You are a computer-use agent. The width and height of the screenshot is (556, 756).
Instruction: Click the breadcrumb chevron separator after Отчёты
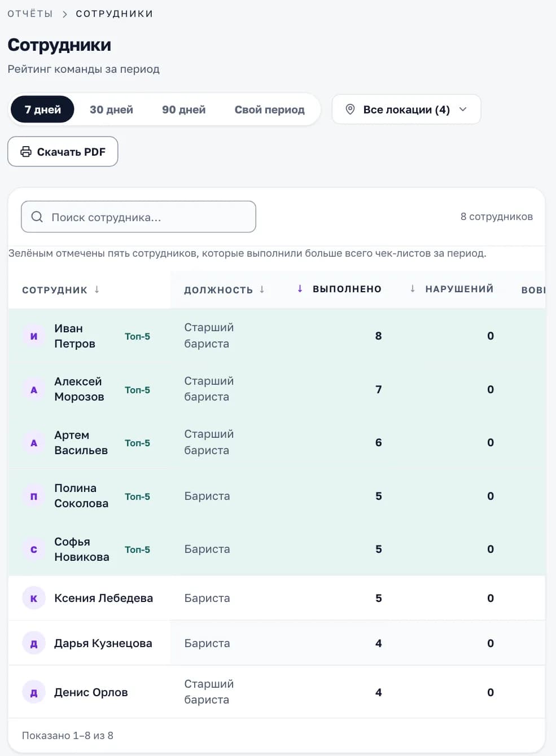[x=64, y=14]
